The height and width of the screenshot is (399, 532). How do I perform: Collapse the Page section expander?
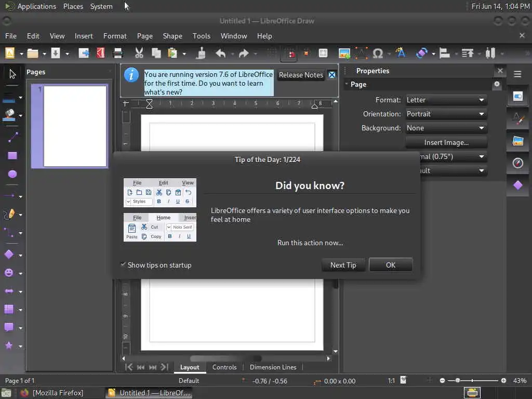point(347,84)
